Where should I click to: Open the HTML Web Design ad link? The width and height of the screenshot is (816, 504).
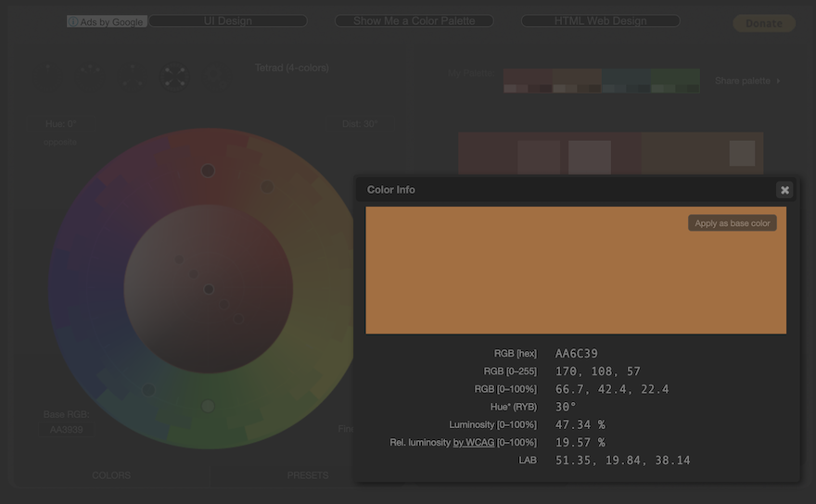point(600,20)
